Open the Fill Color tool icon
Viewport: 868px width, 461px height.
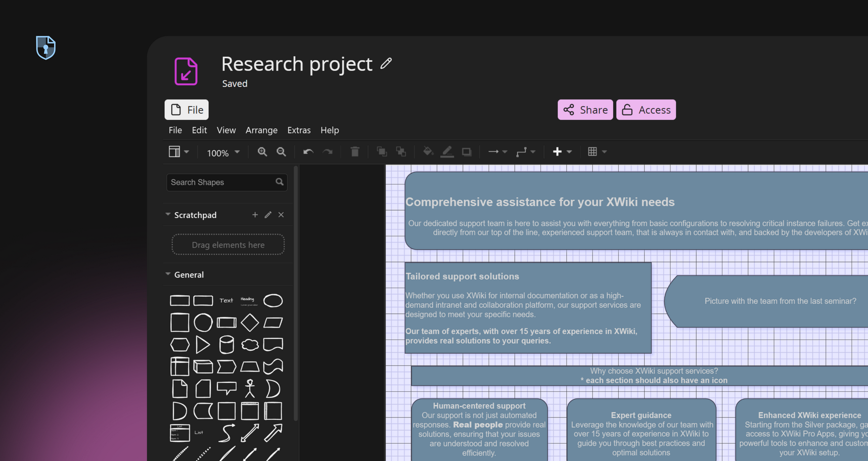point(428,152)
